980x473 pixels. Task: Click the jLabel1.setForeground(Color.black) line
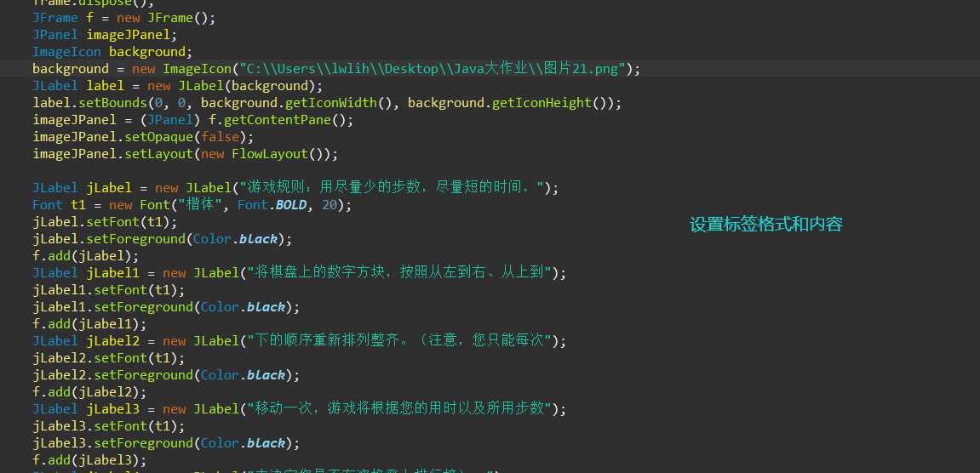(166, 307)
